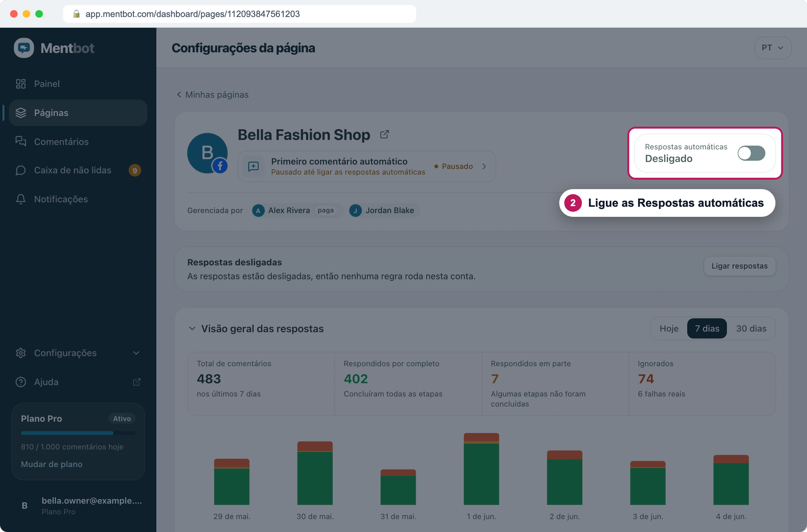Click the unread count badge 9
The image size is (807, 532).
click(x=135, y=170)
